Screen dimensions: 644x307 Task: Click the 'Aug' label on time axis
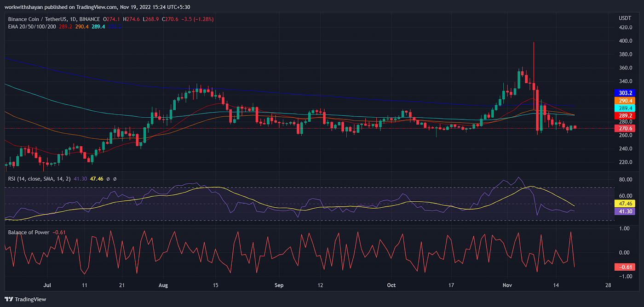pos(163,285)
